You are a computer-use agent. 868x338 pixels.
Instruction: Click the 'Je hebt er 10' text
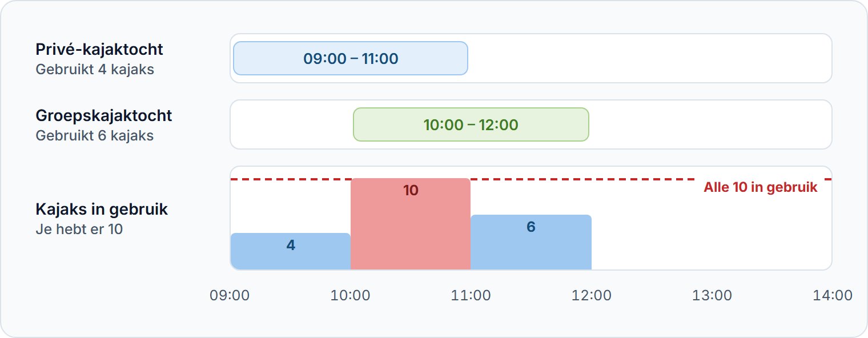pos(79,230)
